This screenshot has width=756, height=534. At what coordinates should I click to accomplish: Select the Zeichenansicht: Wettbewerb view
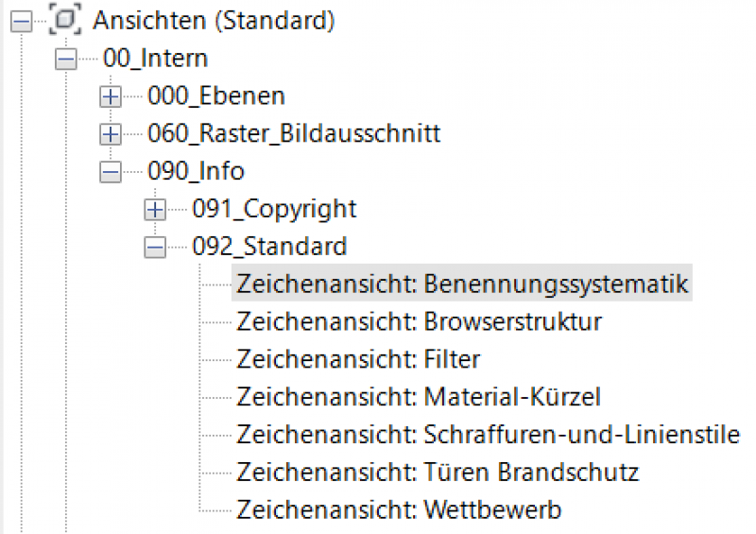399,510
